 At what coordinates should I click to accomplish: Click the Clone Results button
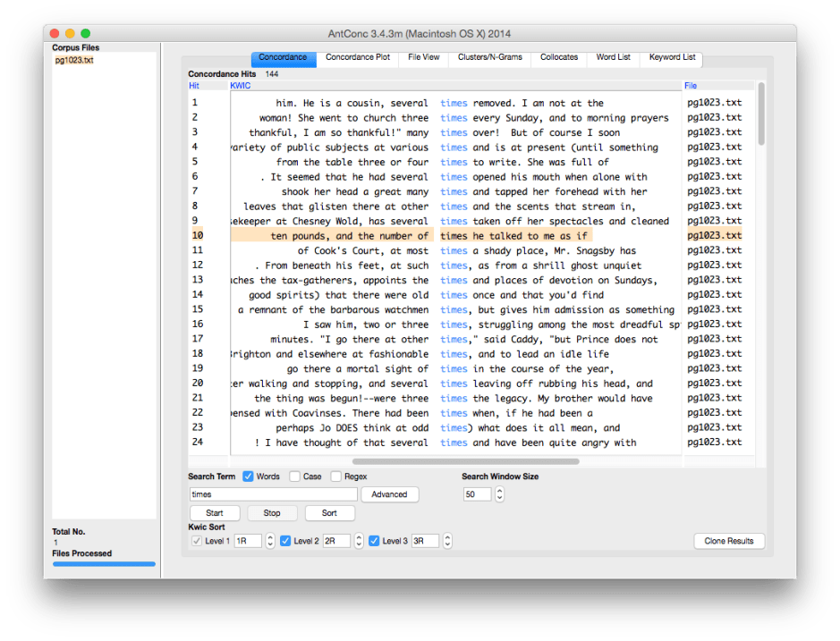(x=729, y=540)
